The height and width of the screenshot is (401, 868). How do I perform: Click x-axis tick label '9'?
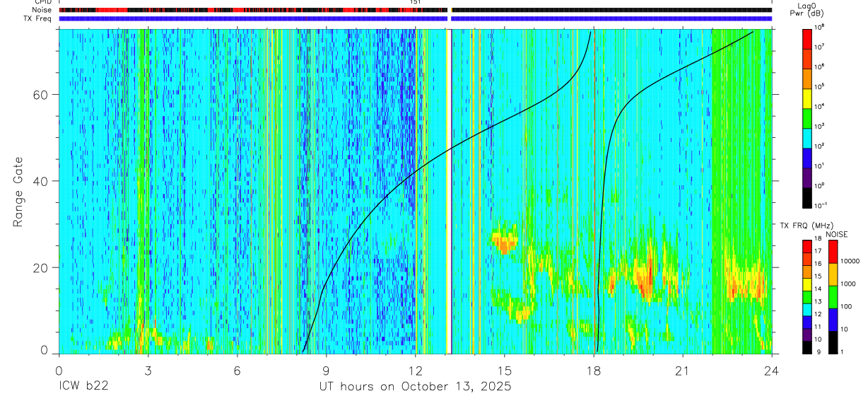tap(327, 370)
